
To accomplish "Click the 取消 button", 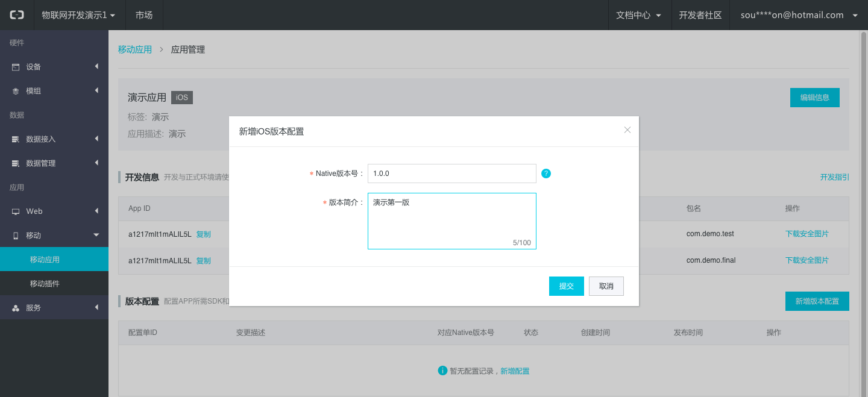I will [606, 286].
